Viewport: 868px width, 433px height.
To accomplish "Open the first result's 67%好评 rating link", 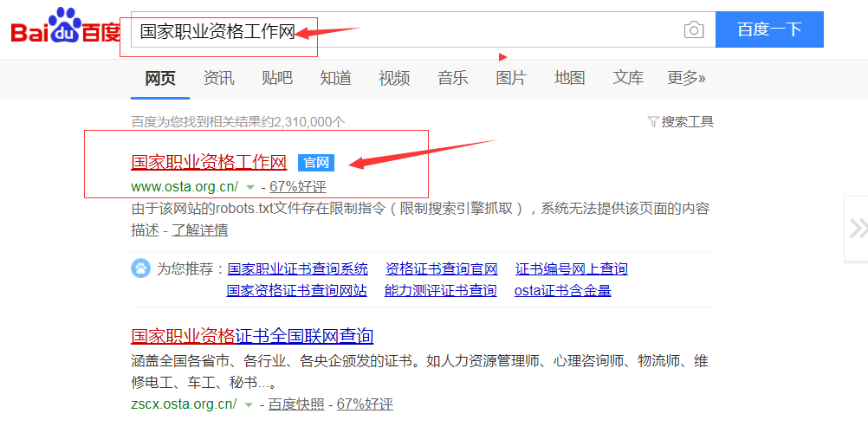I will 298,186.
